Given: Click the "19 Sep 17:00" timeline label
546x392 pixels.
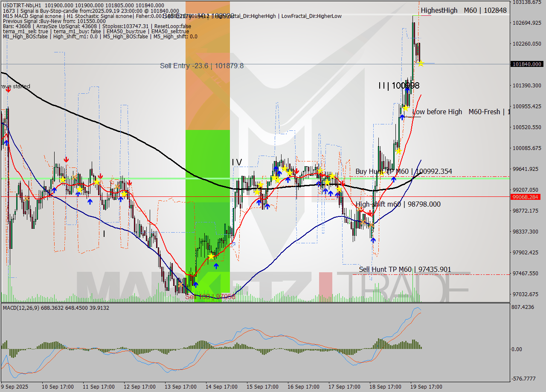Looking at the screenshot, I should pyautogui.click(x=426, y=386).
